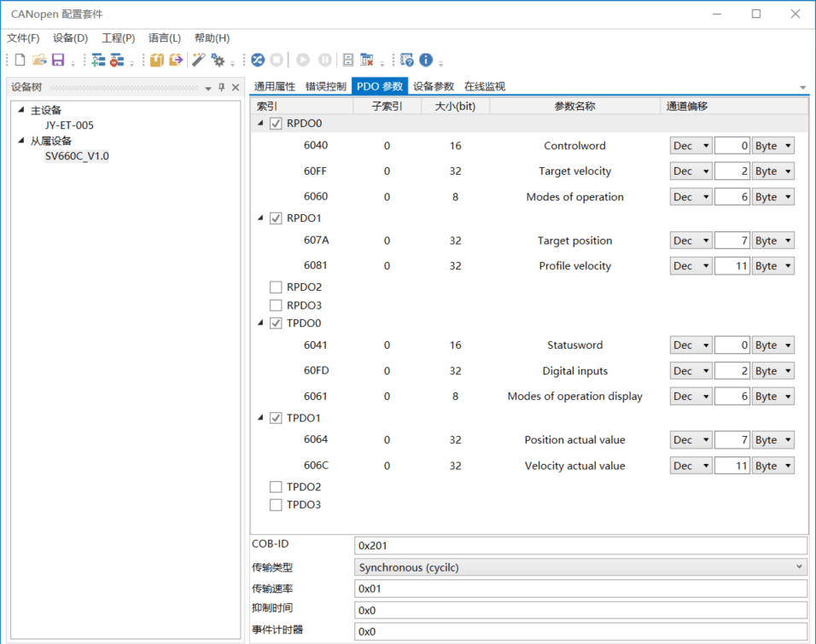
Task: Uncheck the TPDO0 checkbox
Action: point(276,323)
